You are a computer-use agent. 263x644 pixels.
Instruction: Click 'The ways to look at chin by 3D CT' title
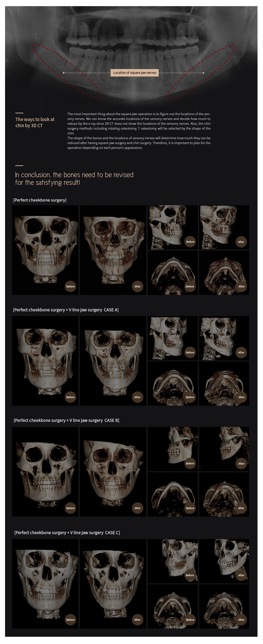coord(35,123)
